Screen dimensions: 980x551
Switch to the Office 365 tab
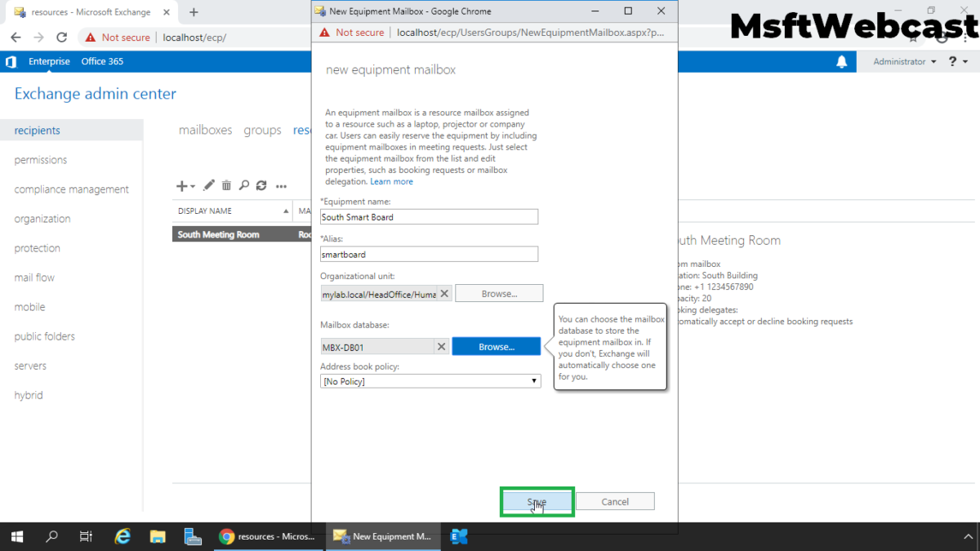[101, 61]
